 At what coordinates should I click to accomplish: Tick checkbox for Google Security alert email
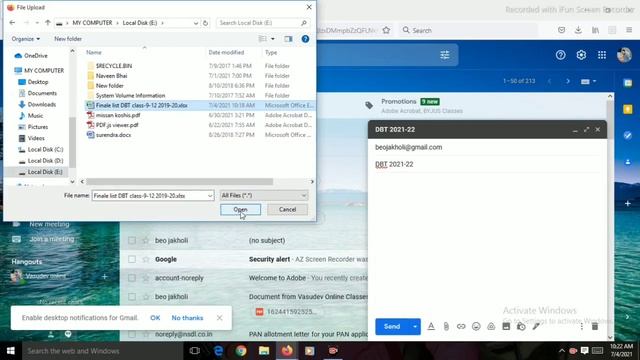(x=132, y=259)
